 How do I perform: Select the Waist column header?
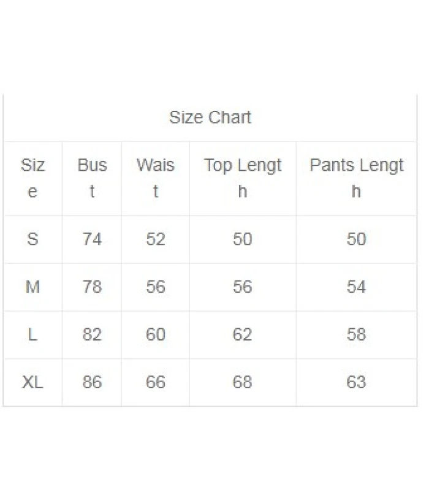[155, 178]
